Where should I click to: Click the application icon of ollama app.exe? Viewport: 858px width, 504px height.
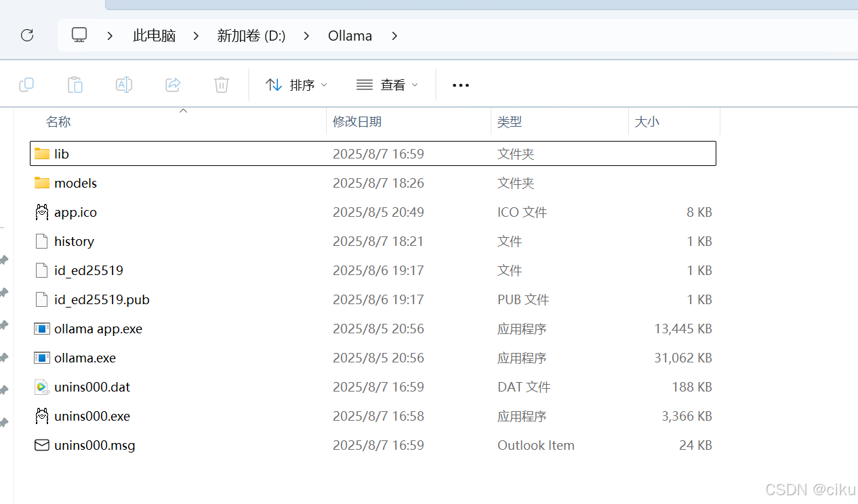pyautogui.click(x=42, y=329)
